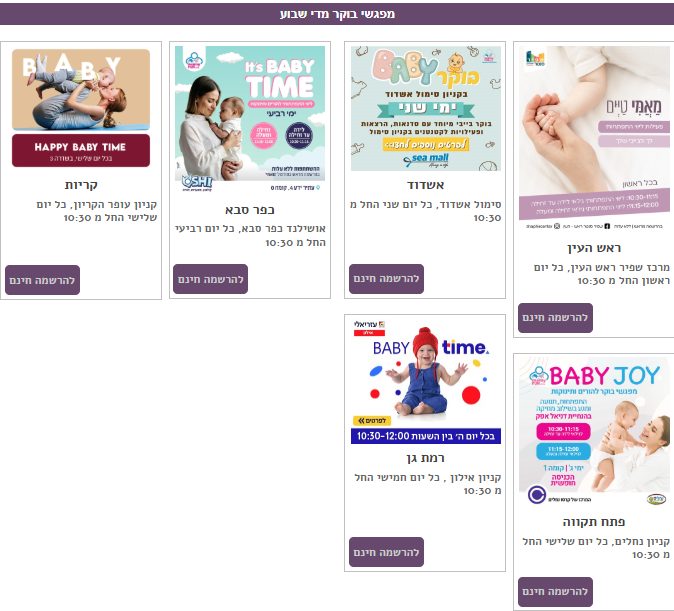Open the Sea Mall Ashdod baby morning poster

[426, 108]
